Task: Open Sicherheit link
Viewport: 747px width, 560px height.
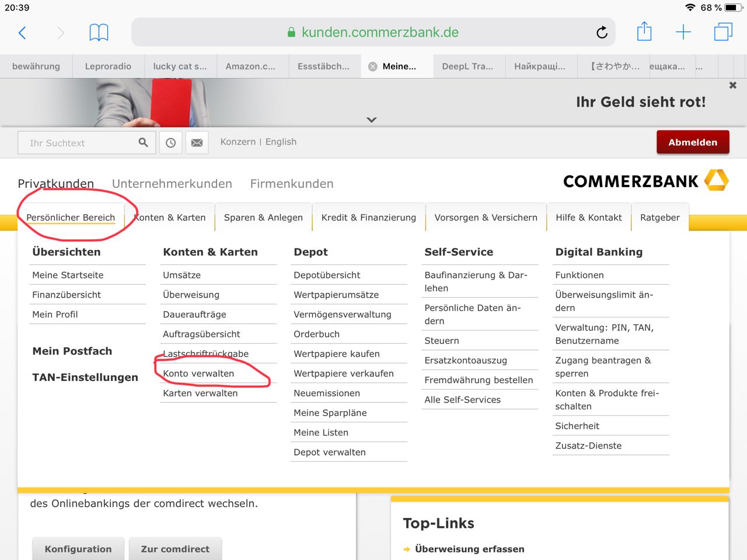Action: click(577, 426)
